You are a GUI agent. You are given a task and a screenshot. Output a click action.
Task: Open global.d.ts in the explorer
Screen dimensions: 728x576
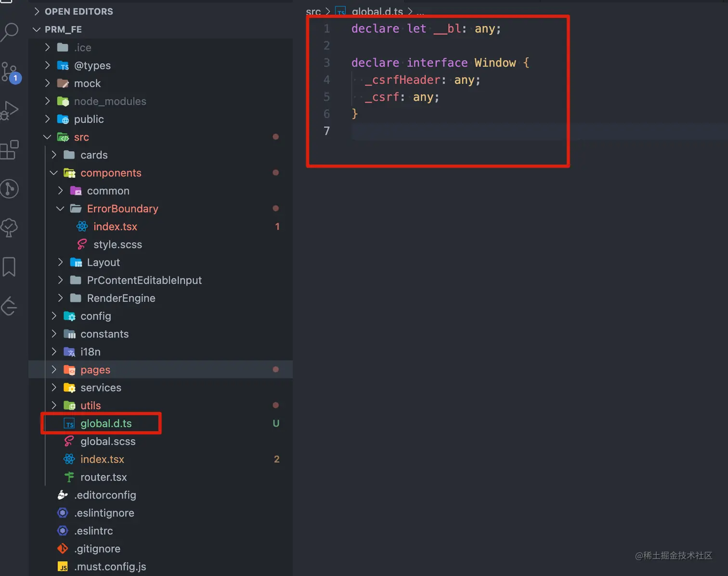106,424
